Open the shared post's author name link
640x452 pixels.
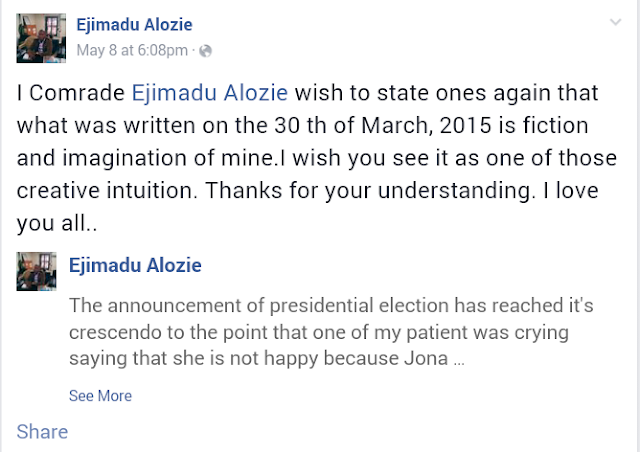click(135, 265)
